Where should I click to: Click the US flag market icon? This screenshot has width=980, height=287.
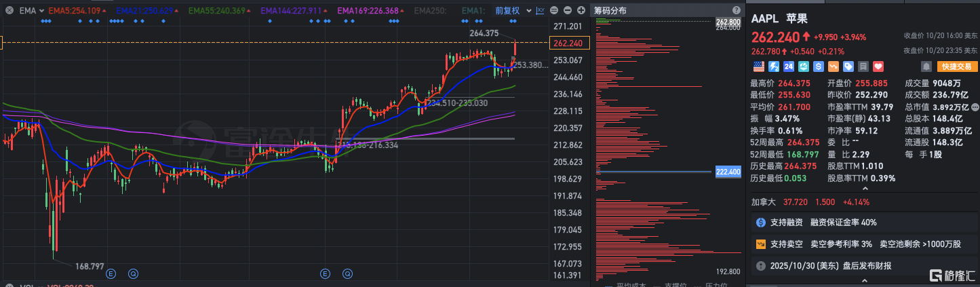[x=758, y=66]
